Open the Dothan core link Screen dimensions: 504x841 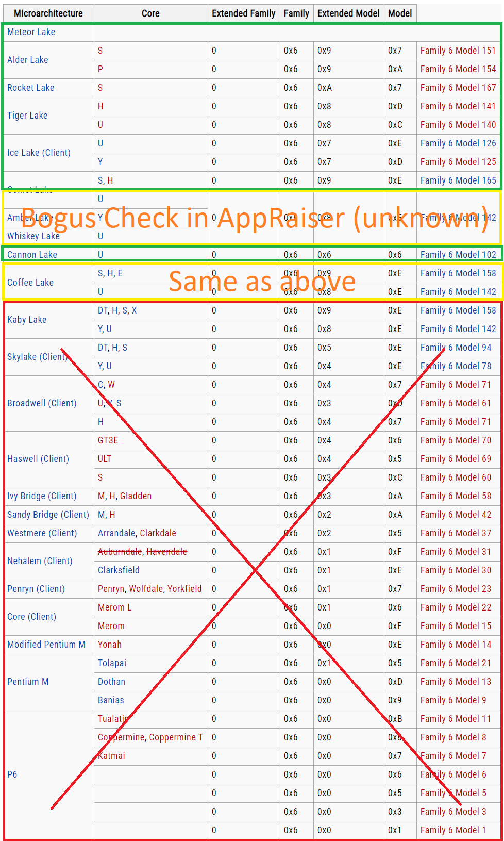point(111,682)
